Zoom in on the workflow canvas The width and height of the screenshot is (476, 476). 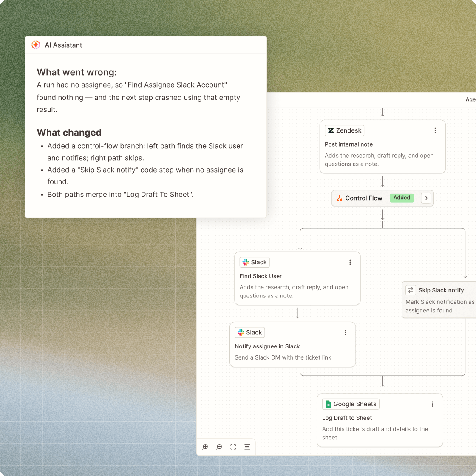tap(205, 447)
